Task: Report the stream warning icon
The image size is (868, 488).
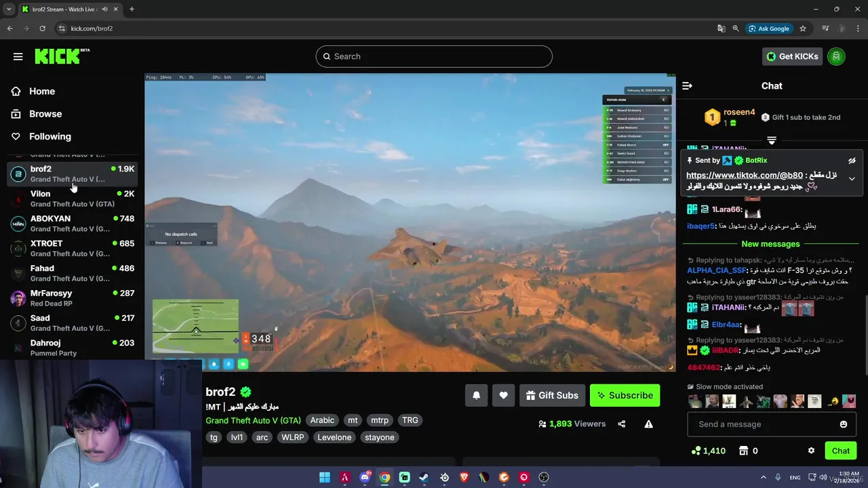Action: click(648, 424)
